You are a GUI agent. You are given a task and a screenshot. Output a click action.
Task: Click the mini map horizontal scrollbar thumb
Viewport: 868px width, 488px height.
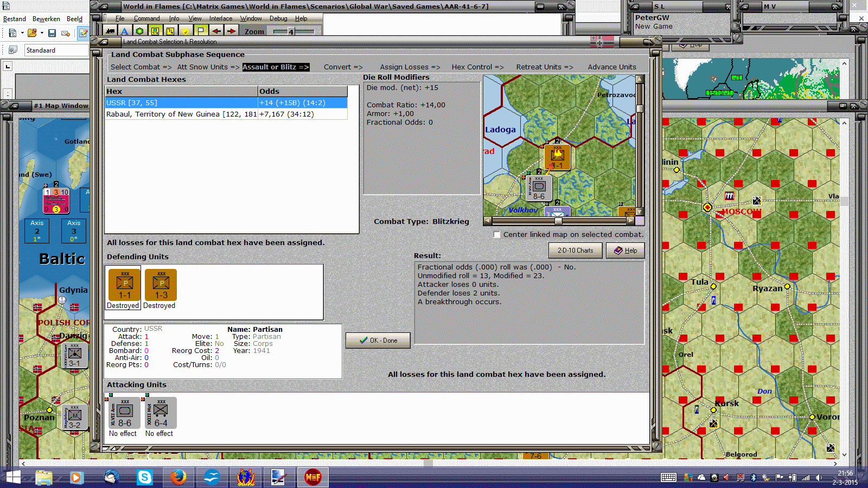(558, 221)
